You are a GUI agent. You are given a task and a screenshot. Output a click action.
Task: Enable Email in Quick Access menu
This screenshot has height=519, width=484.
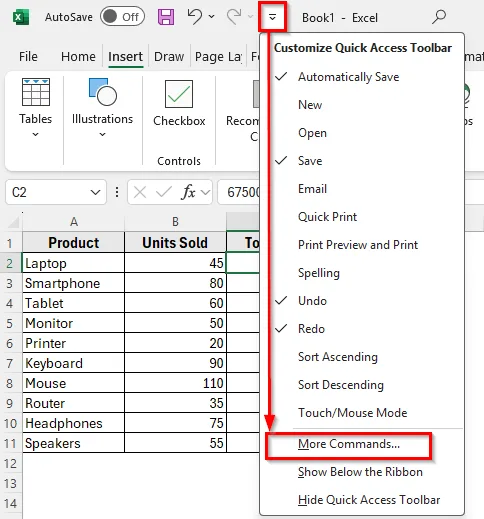[362, 189]
